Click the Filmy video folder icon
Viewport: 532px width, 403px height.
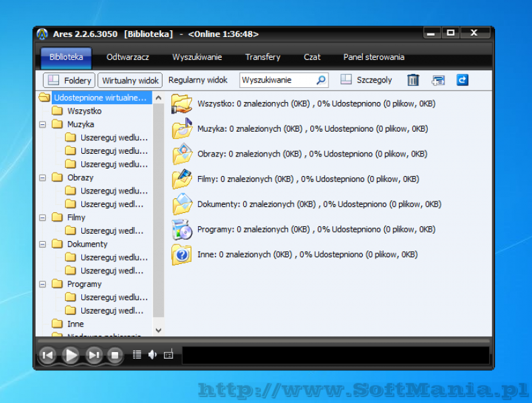coord(181,179)
